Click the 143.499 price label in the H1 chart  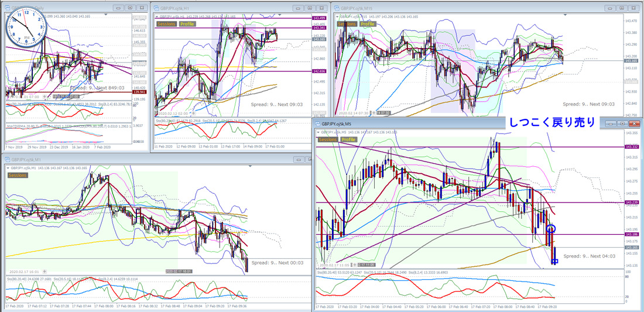tap(318, 19)
